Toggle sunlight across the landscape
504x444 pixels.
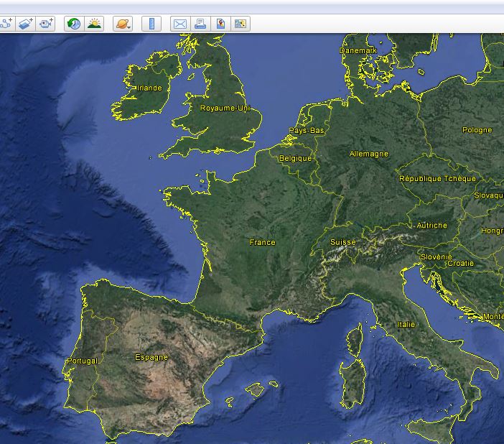94,24
